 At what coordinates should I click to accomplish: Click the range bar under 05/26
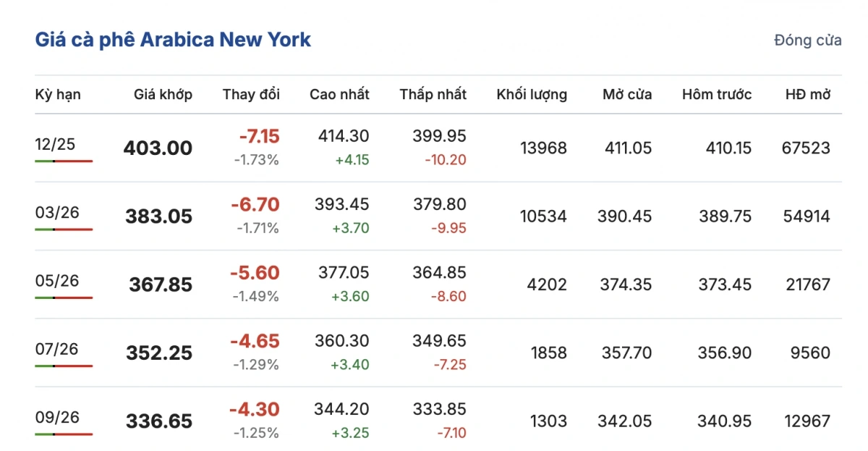(64, 298)
